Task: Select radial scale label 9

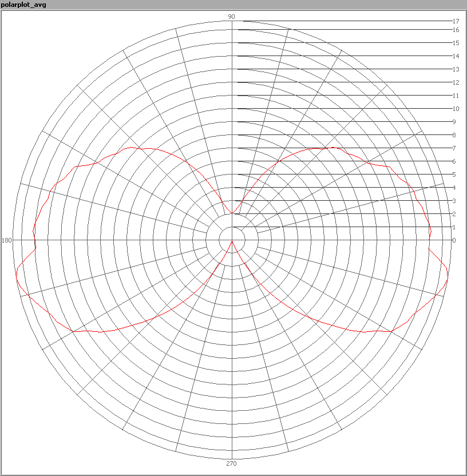Action: (454, 122)
